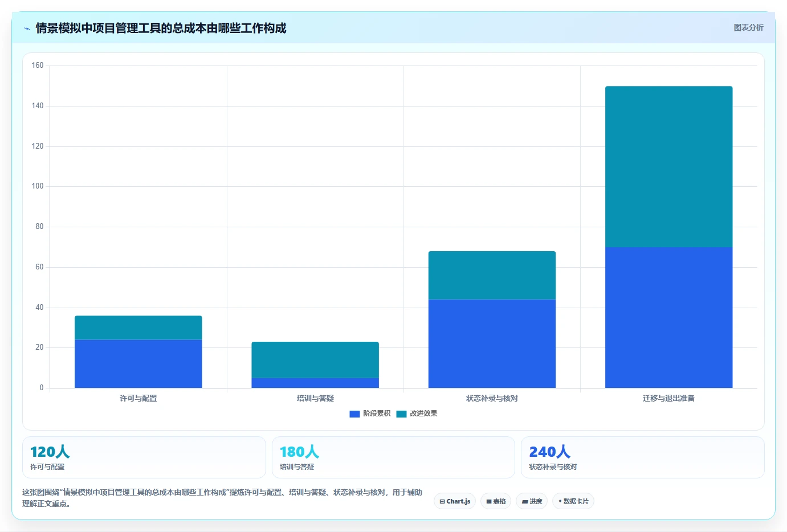
Task: Toggle the 阶段累积 legend color box
Action: (354, 414)
